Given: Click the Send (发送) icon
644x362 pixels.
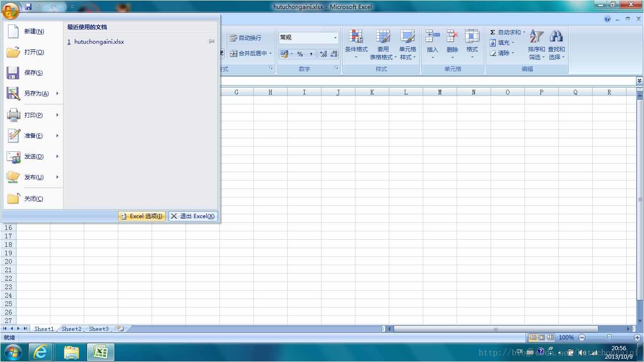Looking at the screenshot, I should click(x=13, y=157).
